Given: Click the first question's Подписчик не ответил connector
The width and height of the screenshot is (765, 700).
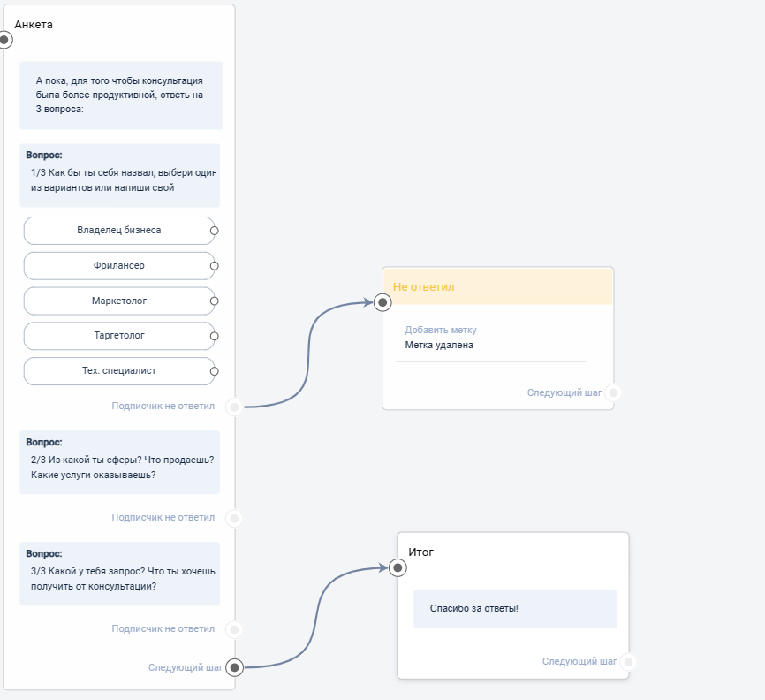Looking at the screenshot, I should (x=234, y=407).
